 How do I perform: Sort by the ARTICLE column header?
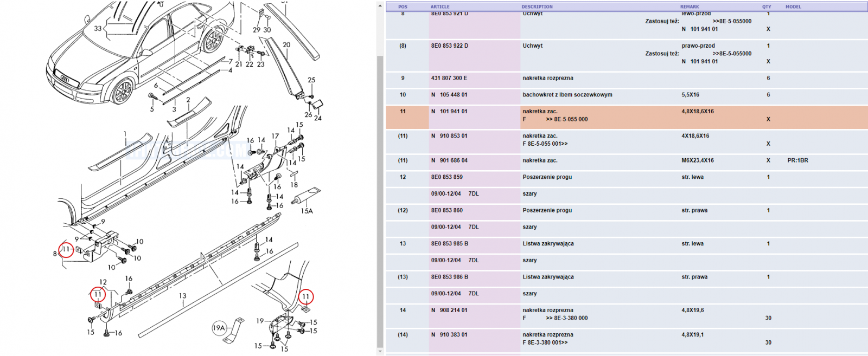click(440, 7)
